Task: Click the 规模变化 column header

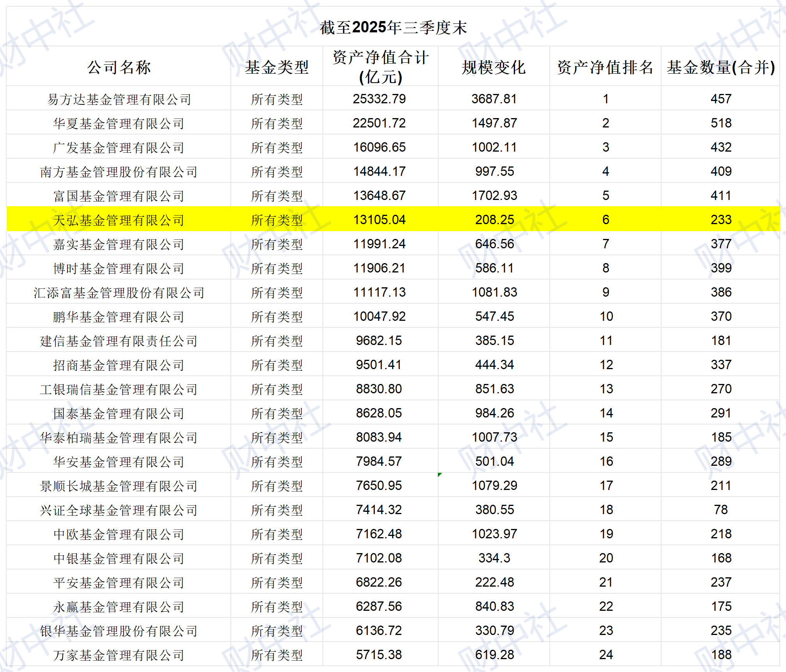Action: pos(494,67)
